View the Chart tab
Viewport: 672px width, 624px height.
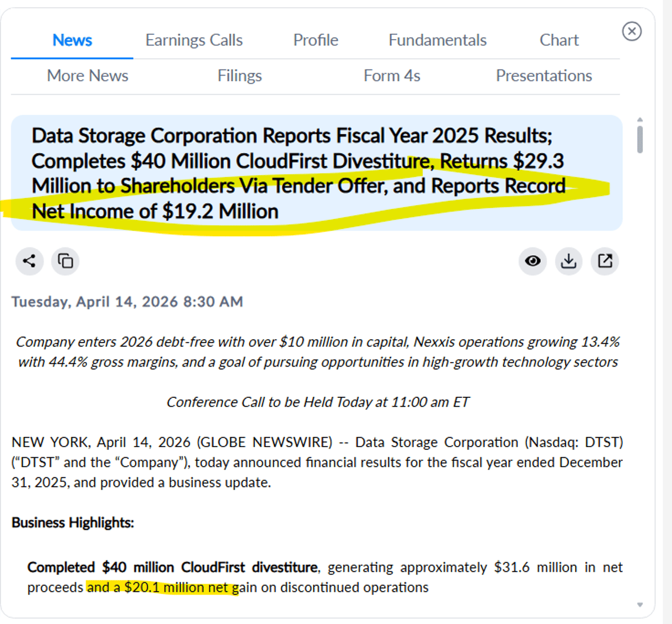pos(558,40)
